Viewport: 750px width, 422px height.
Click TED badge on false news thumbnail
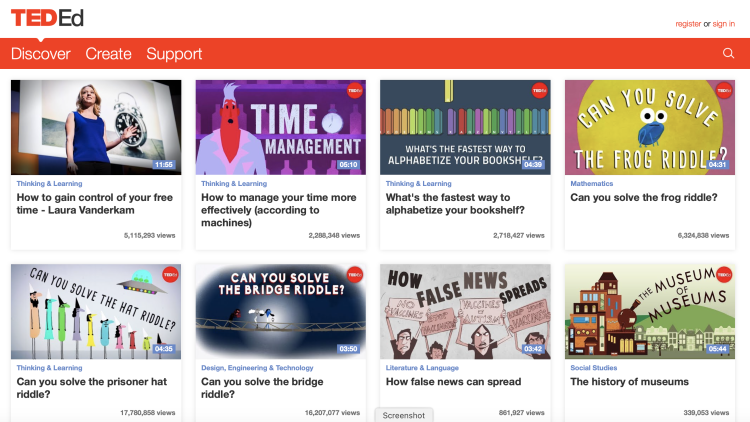539,275
